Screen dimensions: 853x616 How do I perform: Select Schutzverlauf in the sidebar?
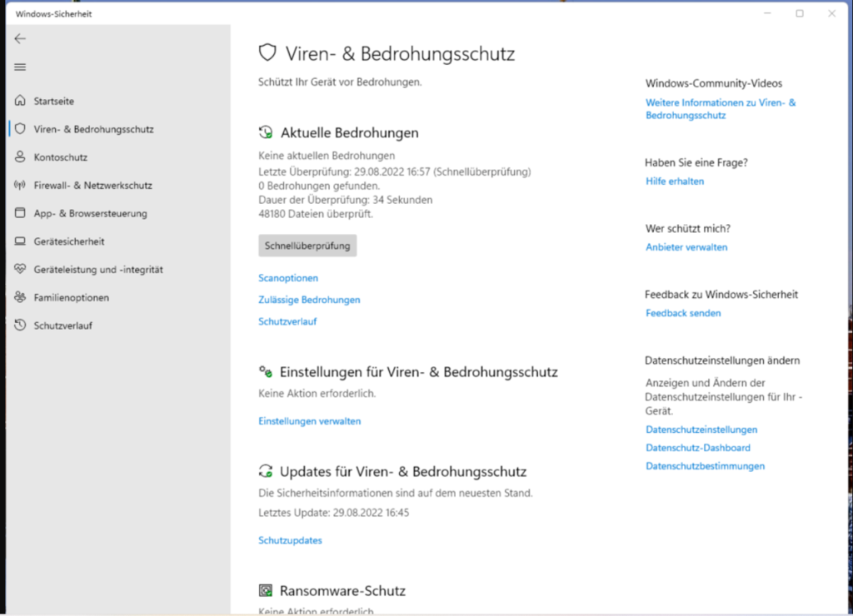point(63,325)
